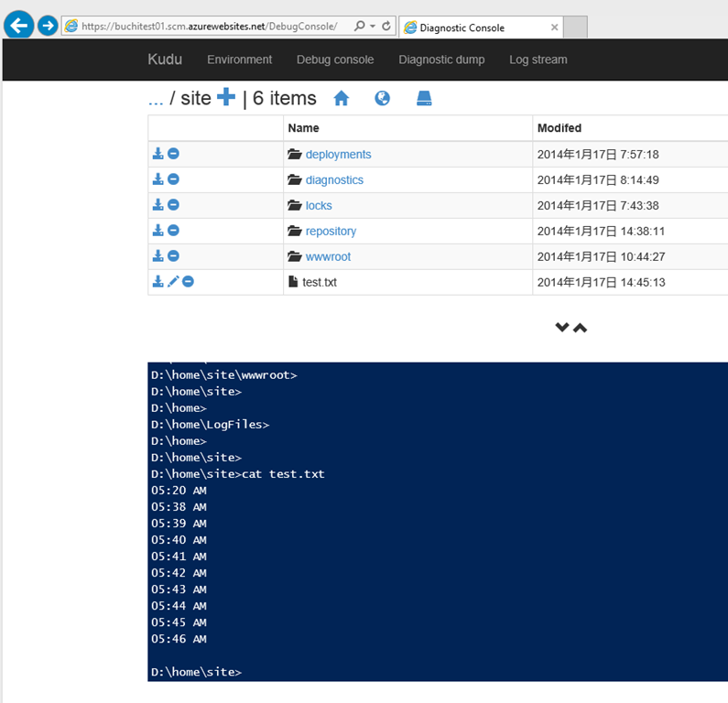Viewport: 728px width, 703px height.
Task: Delete the diagnostics folder
Action: (173, 179)
